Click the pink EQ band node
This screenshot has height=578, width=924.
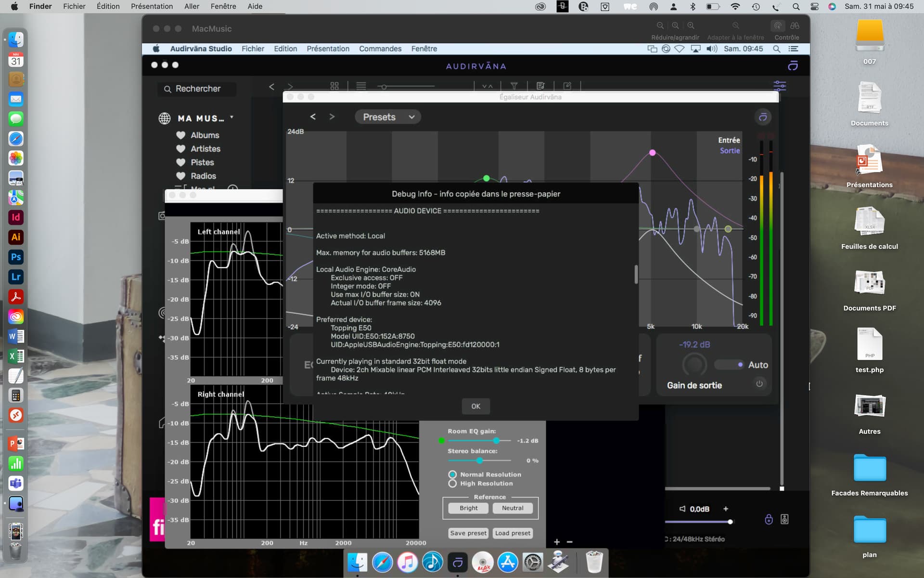coord(652,153)
